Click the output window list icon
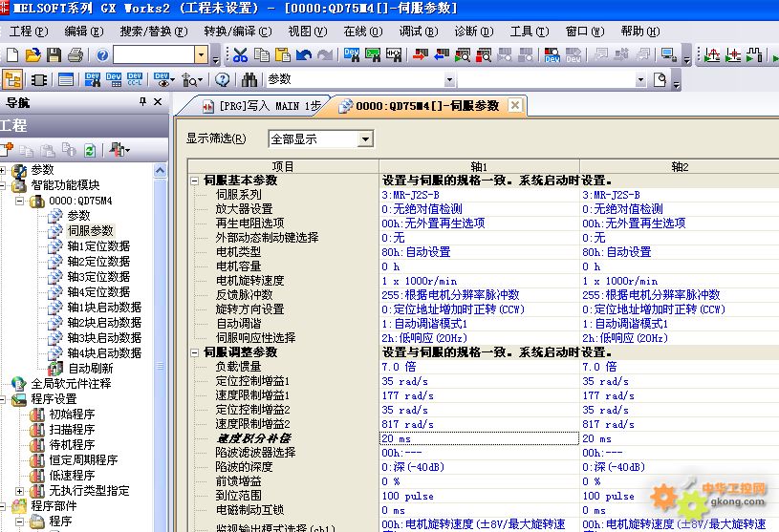The image size is (779, 532). tap(66, 79)
